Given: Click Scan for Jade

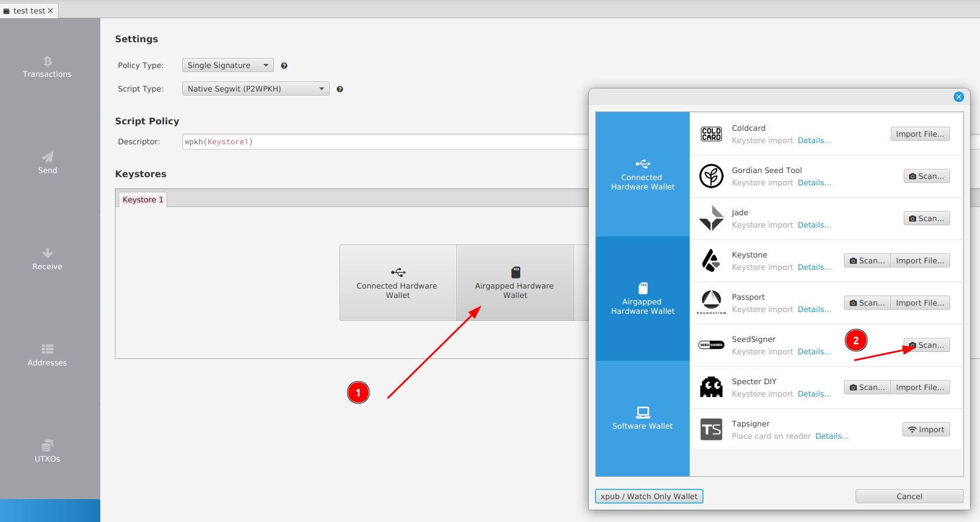Looking at the screenshot, I should pyautogui.click(x=927, y=218).
